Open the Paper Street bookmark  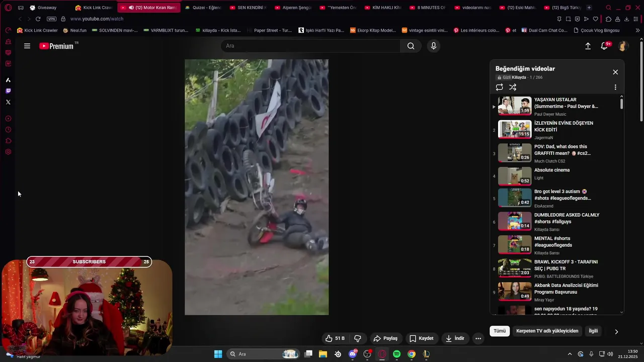coord(269,30)
